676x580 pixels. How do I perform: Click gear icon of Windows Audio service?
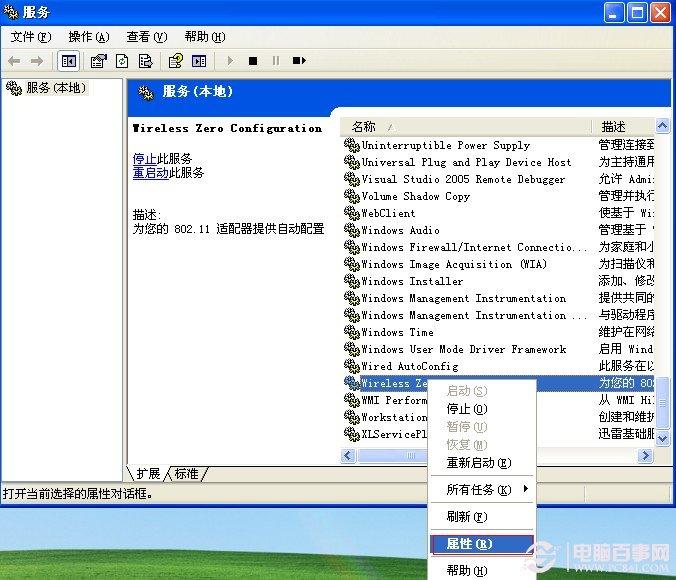tap(352, 230)
